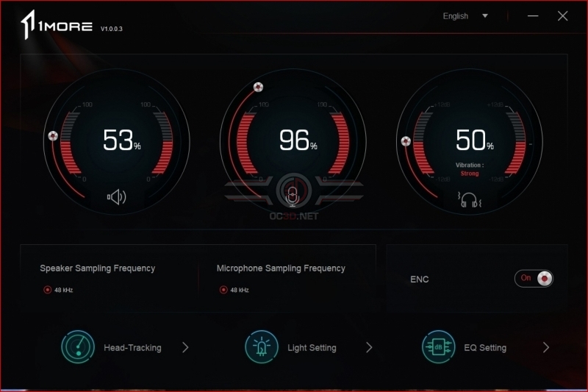This screenshot has width=588, height=392.
Task: Open the Head-Tracking radar icon
Action: pos(78,347)
